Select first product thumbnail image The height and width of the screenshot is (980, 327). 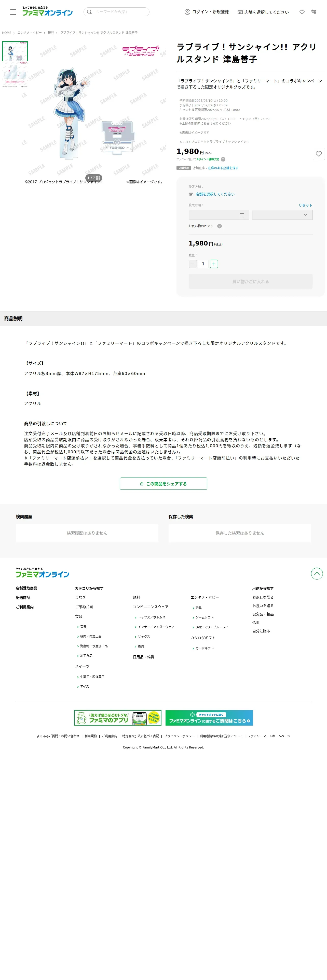15,51
